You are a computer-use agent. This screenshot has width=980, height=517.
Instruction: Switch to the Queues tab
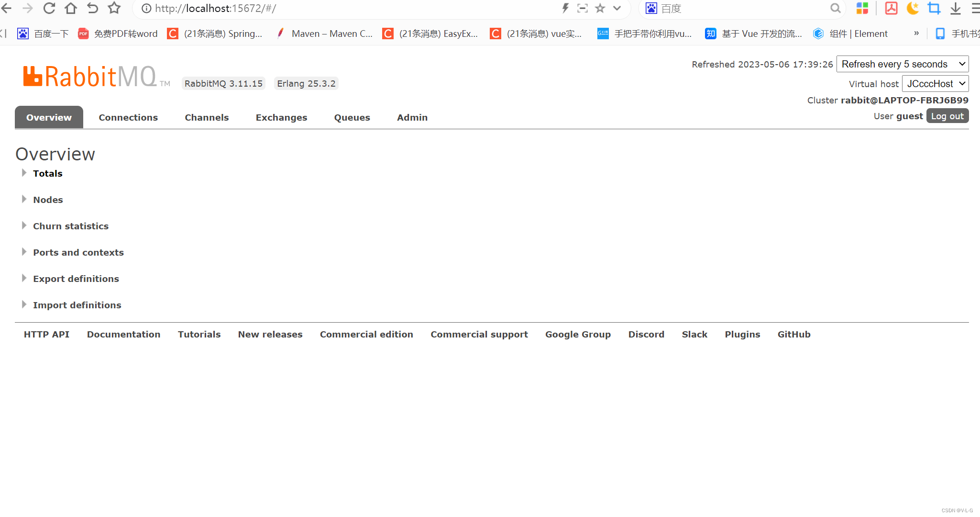tap(352, 117)
